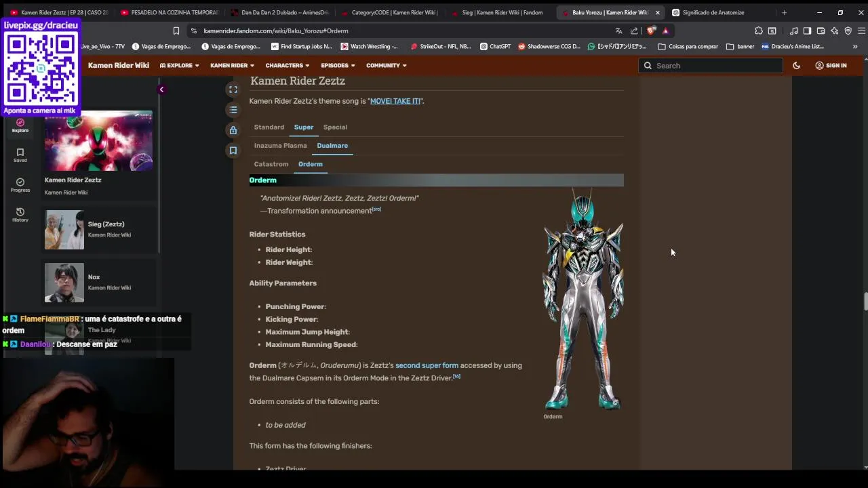Open the Explore item in the left sidebar
The height and width of the screenshot is (488, 868).
click(20, 125)
